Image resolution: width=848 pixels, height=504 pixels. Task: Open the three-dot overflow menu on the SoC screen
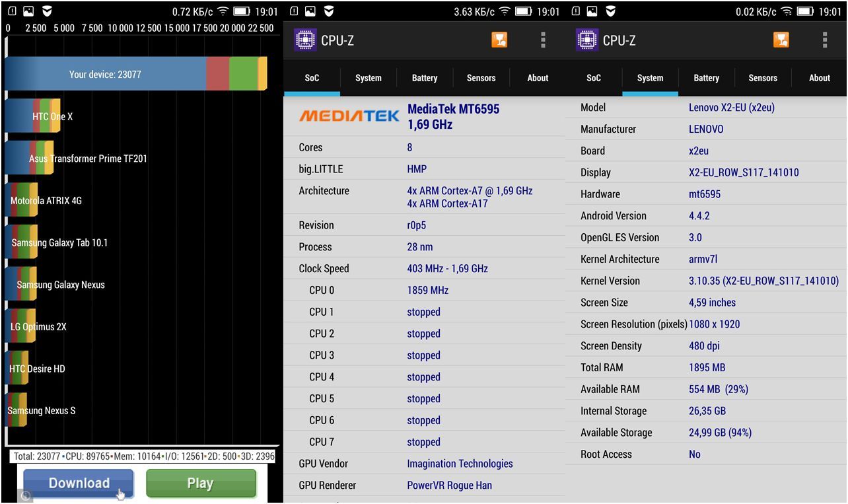click(x=543, y=40)
